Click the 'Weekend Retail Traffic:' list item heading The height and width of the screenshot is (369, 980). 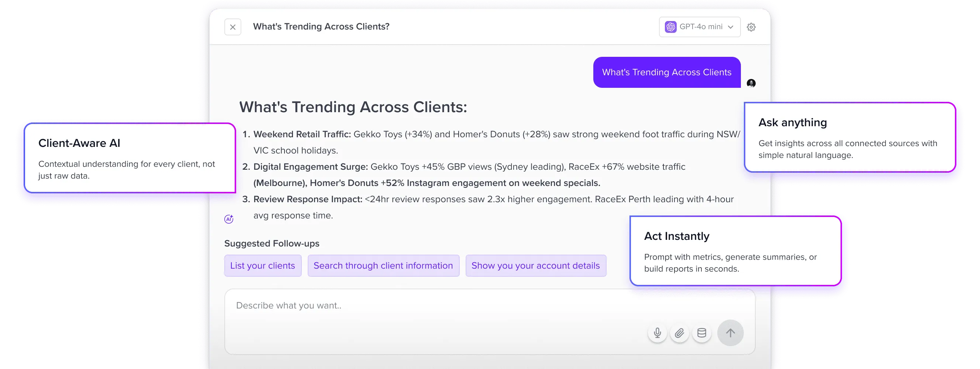302,134
